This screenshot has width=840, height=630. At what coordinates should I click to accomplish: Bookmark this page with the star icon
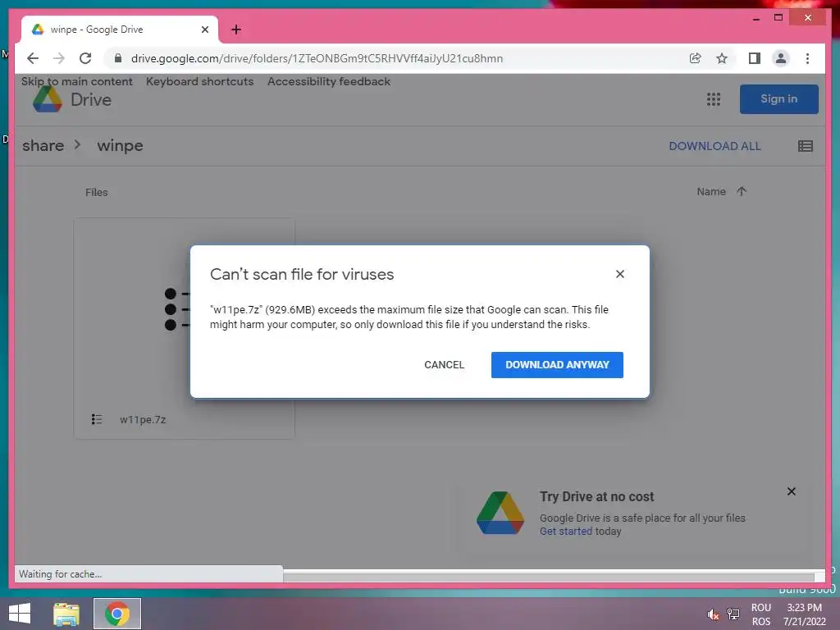(x=722, y=58)
